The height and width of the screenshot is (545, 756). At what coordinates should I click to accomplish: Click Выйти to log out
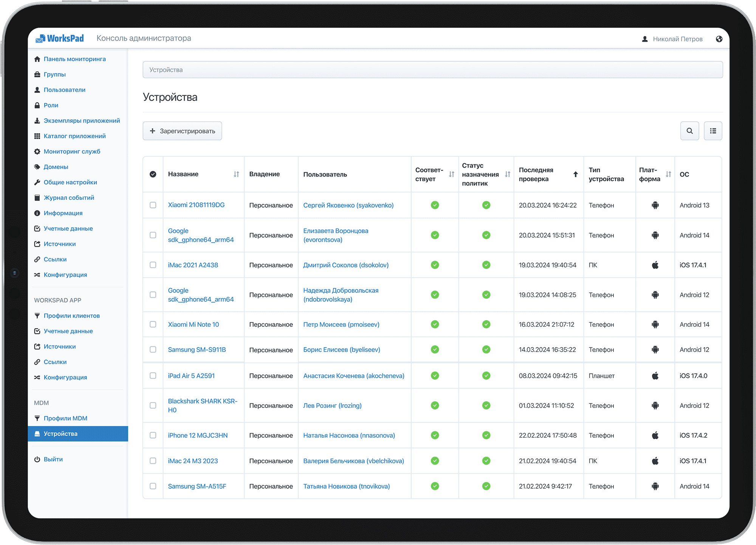coord(53,459)
